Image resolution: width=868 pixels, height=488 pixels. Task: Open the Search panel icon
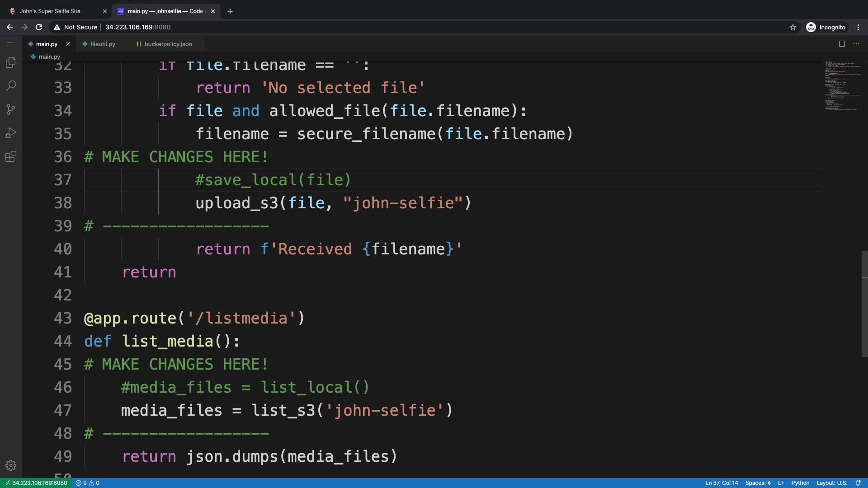[x=11, y=86]
